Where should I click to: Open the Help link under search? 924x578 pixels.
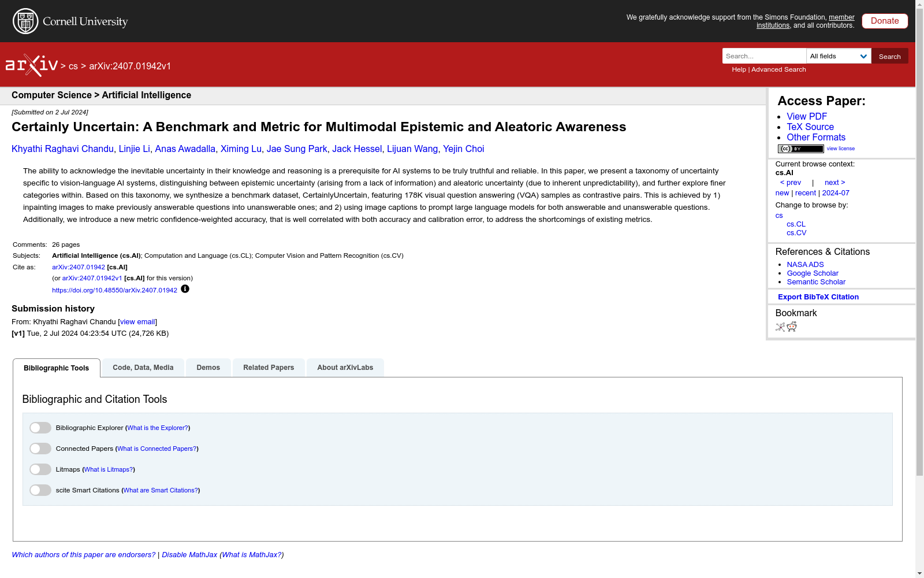tap(739, 69)
